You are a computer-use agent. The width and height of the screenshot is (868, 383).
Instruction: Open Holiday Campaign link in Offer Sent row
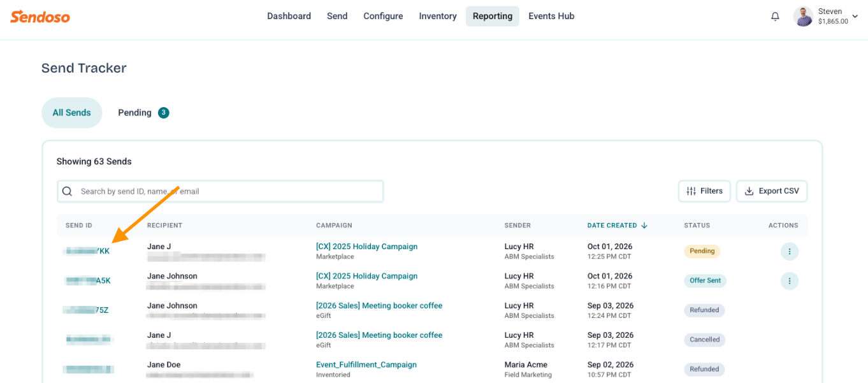pos(366,276)
